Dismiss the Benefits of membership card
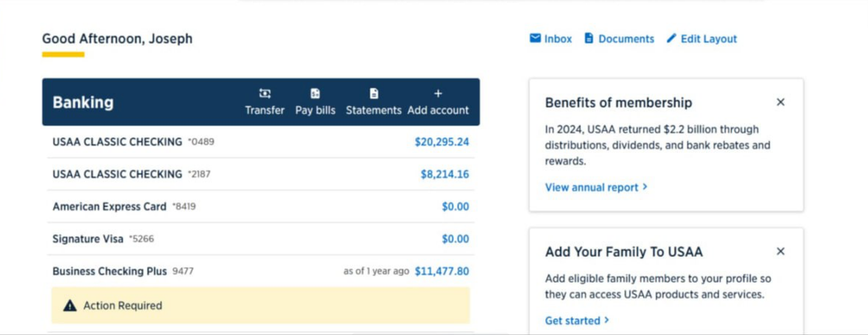 tap(781, 102)
